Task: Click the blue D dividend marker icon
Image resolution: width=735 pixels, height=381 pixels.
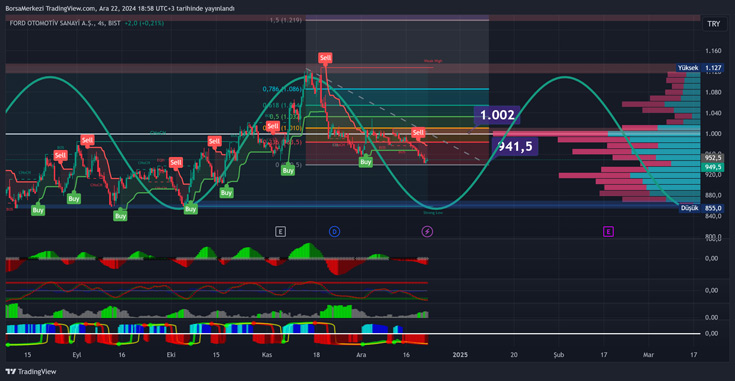Action: 334,232
